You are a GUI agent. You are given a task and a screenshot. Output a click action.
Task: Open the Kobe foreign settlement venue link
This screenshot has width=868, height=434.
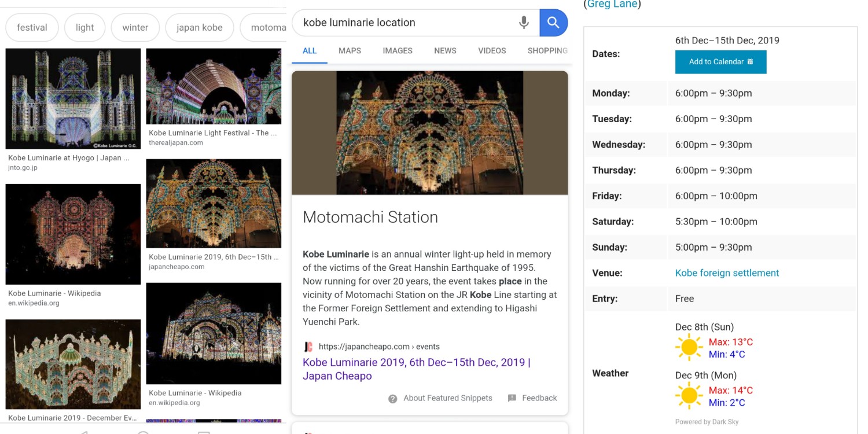click(727, 273)
